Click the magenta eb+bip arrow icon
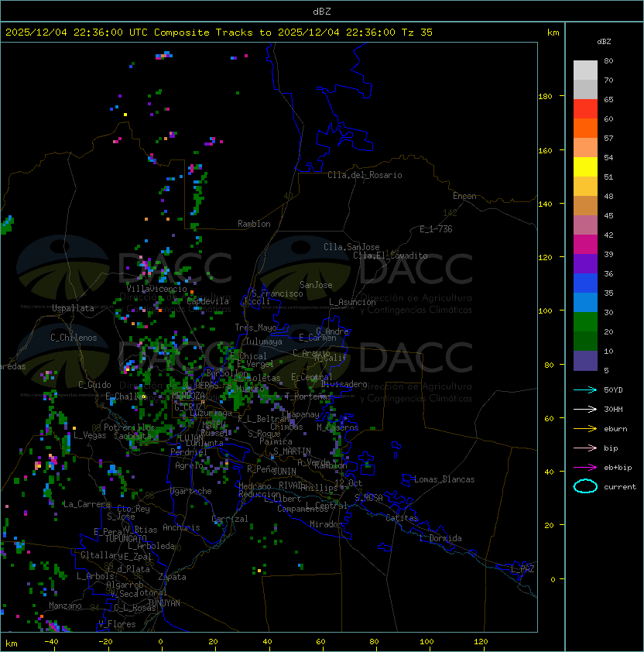This screenshot has width=644, height=652. click(585, 468)
